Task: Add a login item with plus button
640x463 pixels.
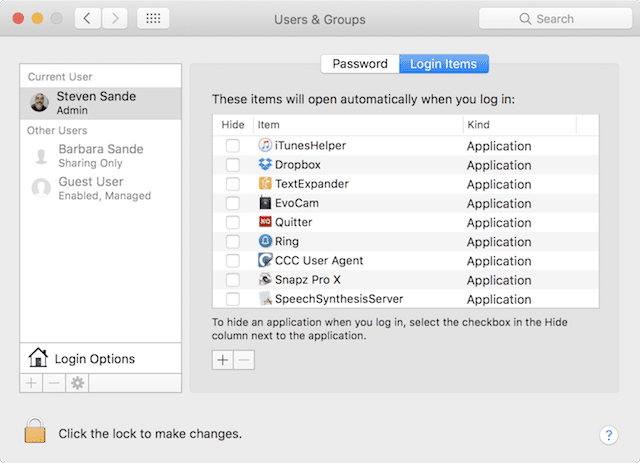Action: pos(223,360)
